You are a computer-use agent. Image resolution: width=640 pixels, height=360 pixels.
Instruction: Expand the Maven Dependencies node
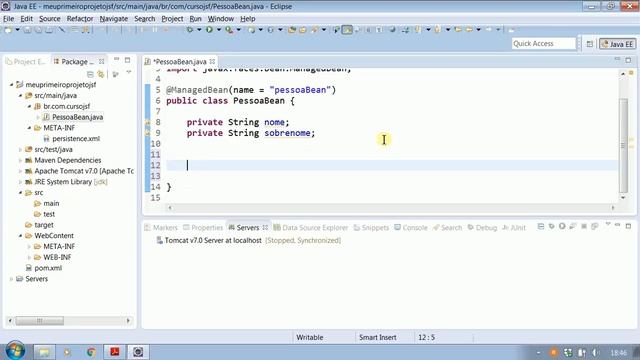point(20,160)
